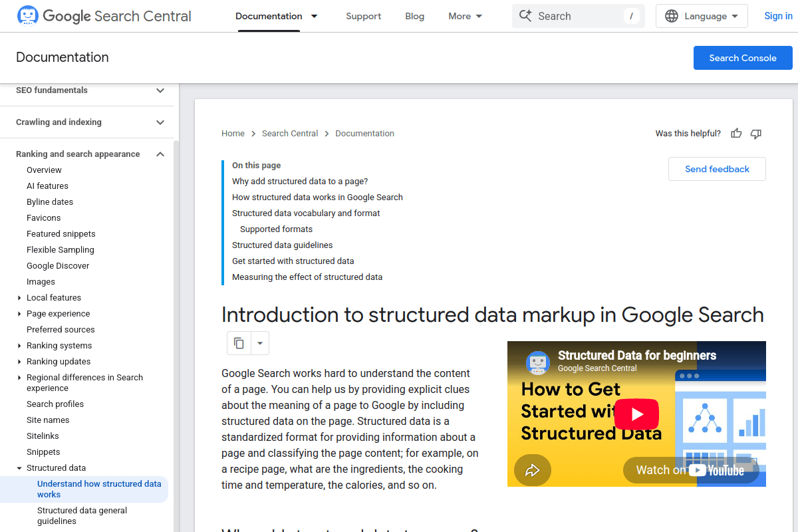Click the thumbs down not helpful icon
Image resolution: width=798 pixels, height=532 pixels.
coord(756,134)
